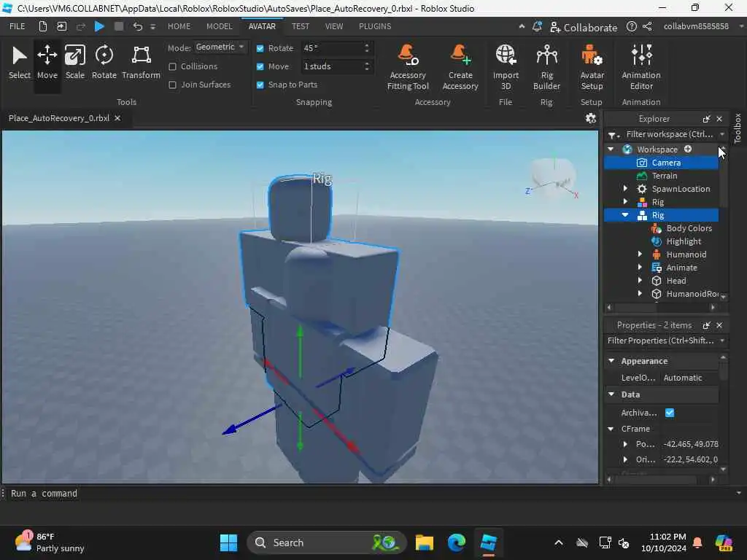Open the collabvm8585858 account menu
The height and width of the screenshot is (560, 747).
(696, 26)
